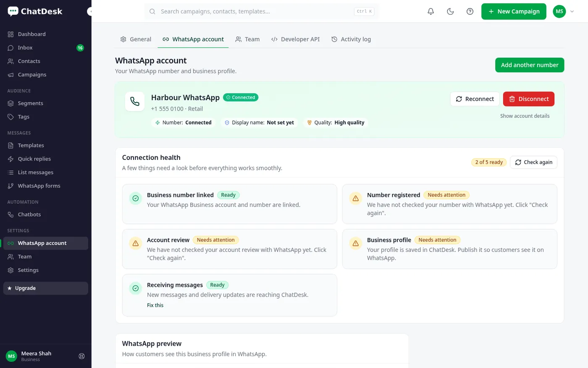Toggle dark mode moon icon
The image size is (588, 368).
[450, 11]
